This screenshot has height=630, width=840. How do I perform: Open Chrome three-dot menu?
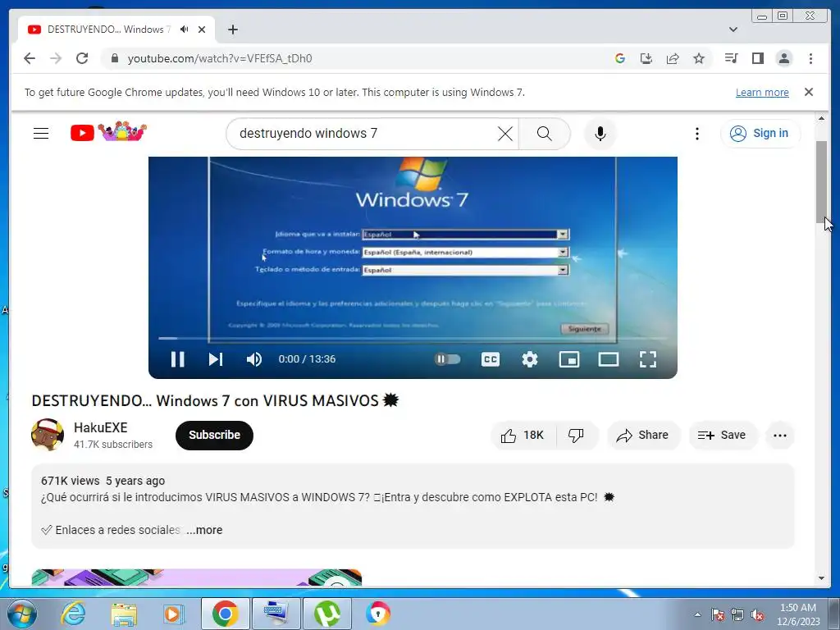pos(810,58)
